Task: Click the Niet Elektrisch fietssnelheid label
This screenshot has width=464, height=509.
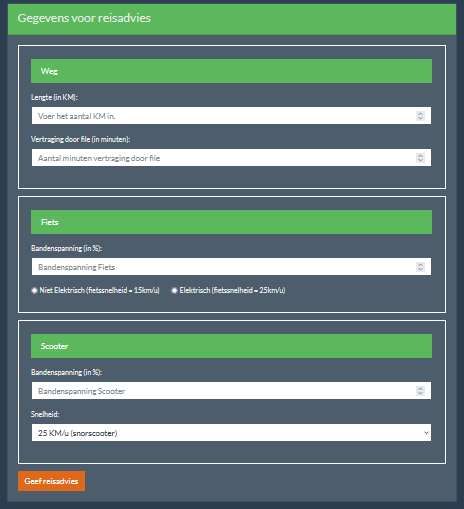Action: (100, 290)
